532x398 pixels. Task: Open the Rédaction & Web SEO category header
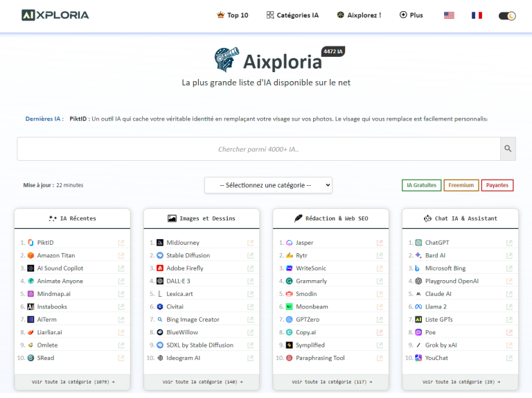[331, 218]
